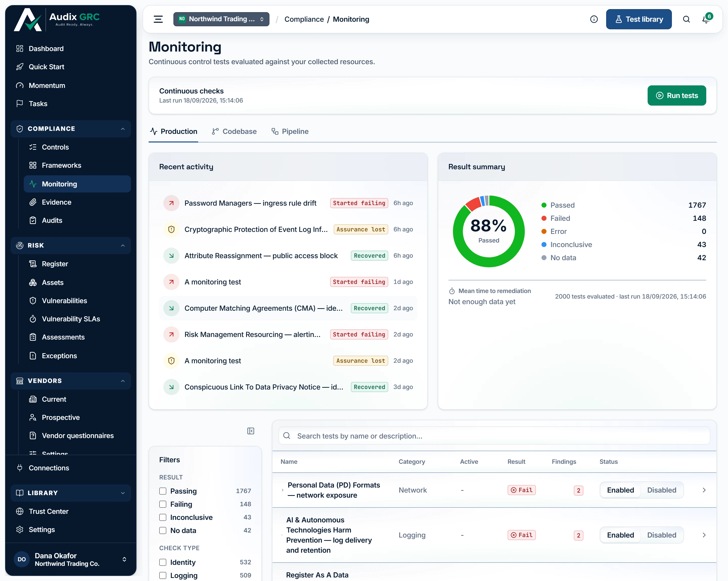
Task: Switch to the Production tab
Action: click(174, 131)
